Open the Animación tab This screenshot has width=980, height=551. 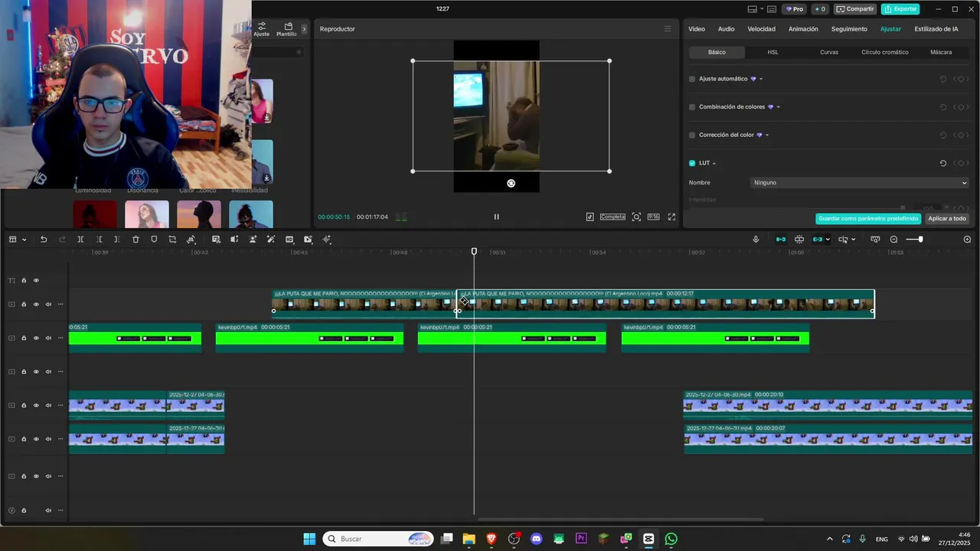[x=803, y=29]
